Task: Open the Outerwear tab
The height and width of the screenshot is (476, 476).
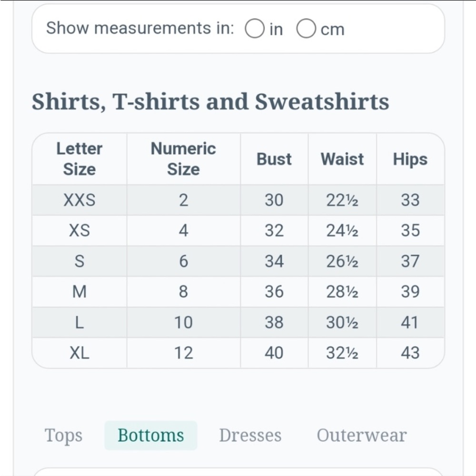Action: click(x=362, y=436)
